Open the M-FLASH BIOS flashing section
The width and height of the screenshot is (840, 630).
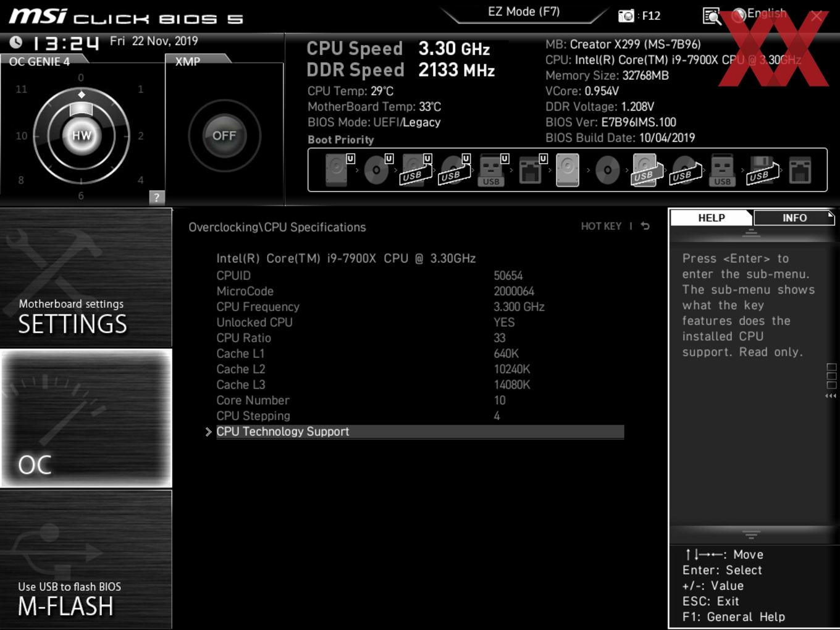click(x=86, y=560)
